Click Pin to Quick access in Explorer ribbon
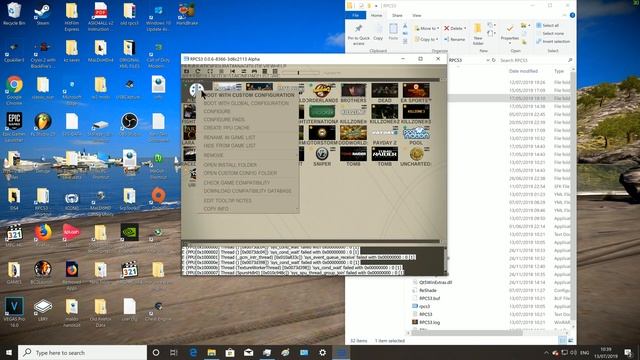Viewport: 640px width, 360px height. (358, 34)
